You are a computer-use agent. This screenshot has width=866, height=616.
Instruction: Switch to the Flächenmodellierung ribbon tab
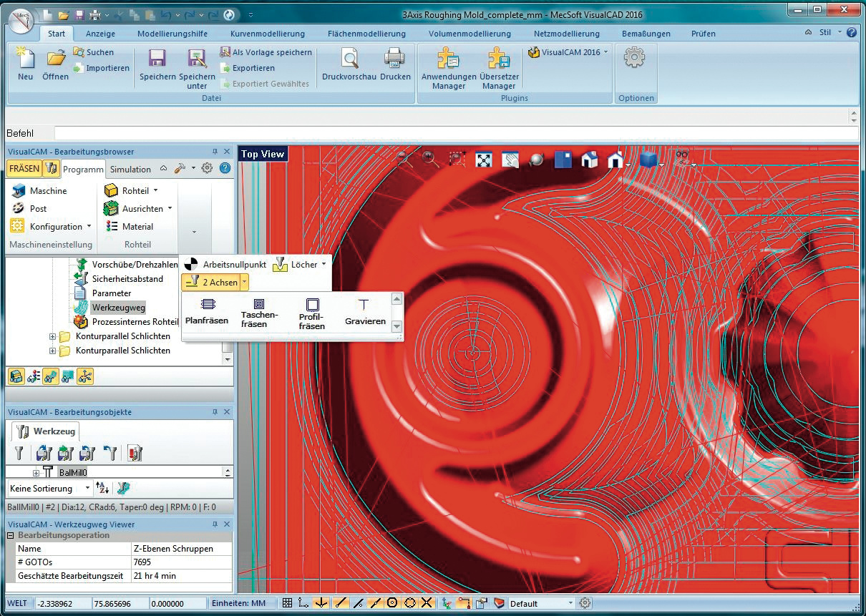[366, 34]
